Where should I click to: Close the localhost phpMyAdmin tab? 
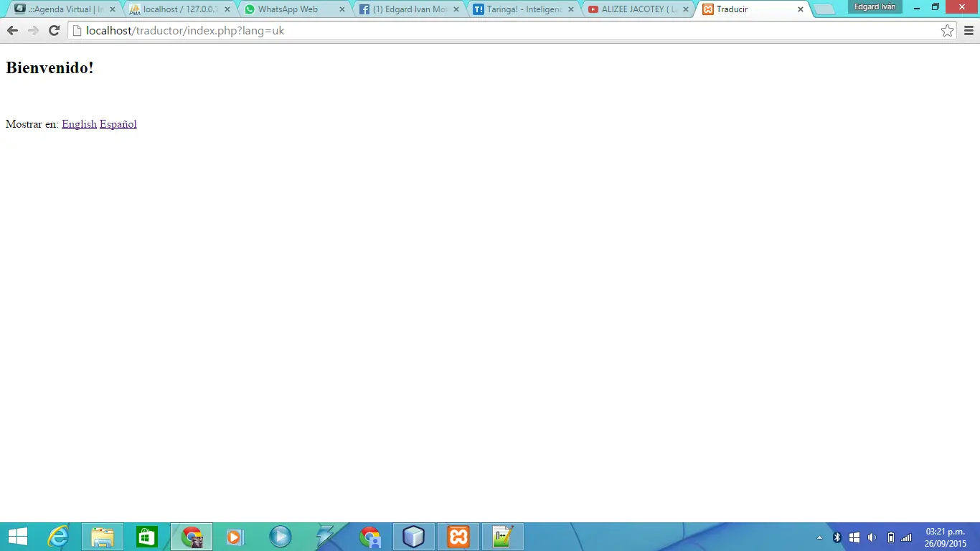[x=227, y=9]
